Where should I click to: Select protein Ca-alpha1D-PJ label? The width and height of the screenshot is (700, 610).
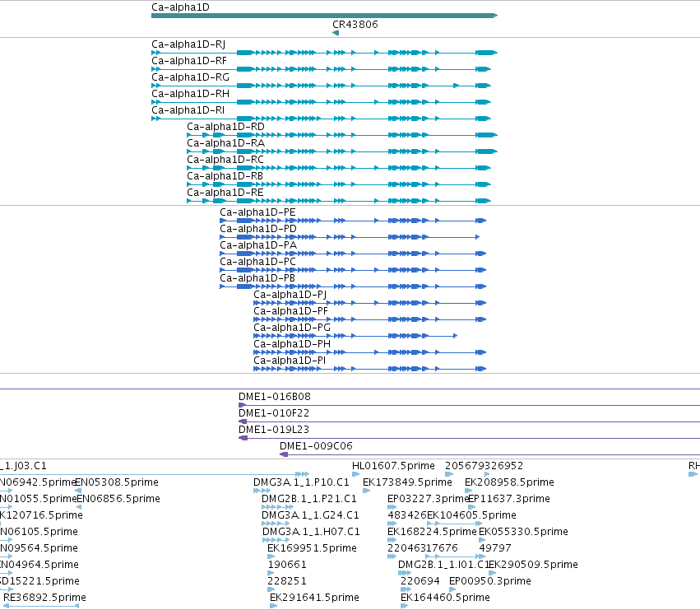coord(290,295)
